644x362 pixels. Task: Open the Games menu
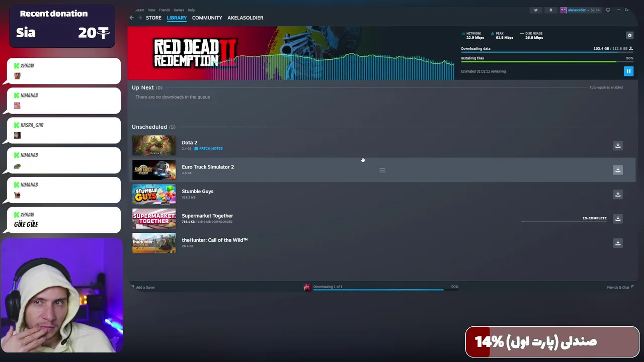pyautogui.click(x=179, y=10)
